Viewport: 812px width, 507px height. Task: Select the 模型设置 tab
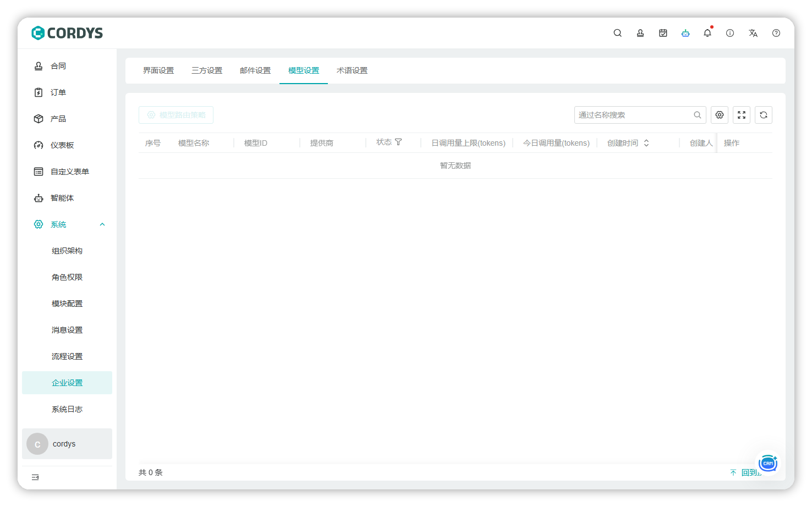click(304, 70)
